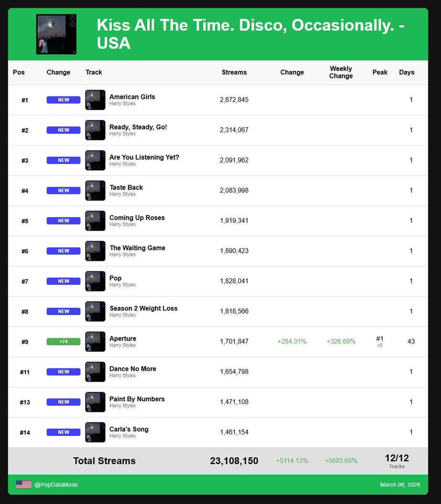Click the green +74 change badge for Aperture

tap(63, 341)
